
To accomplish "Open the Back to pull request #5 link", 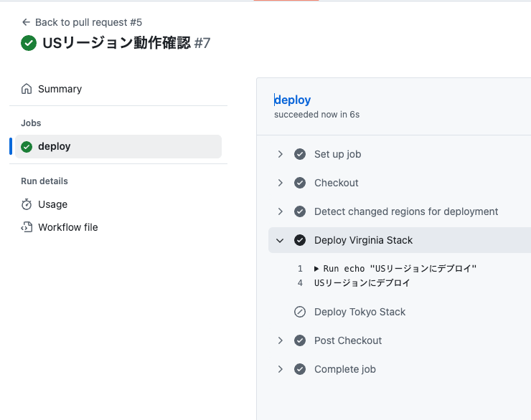I will [88, 22].
